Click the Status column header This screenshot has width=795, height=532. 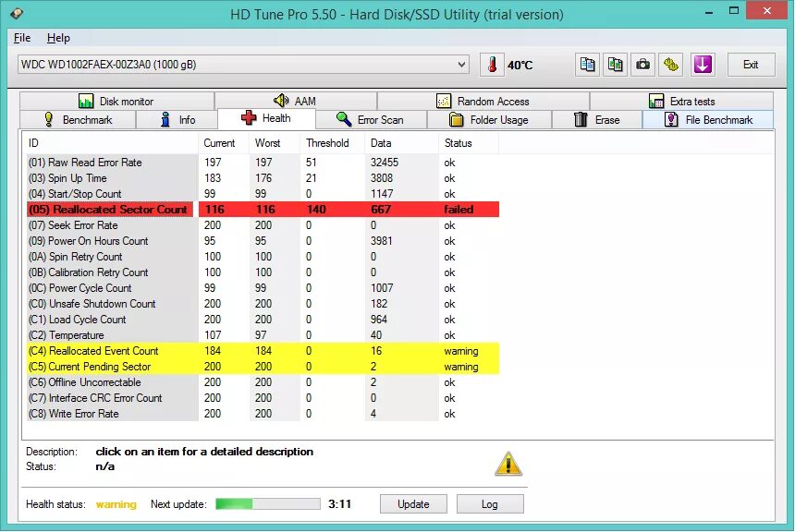pos(469,143)
